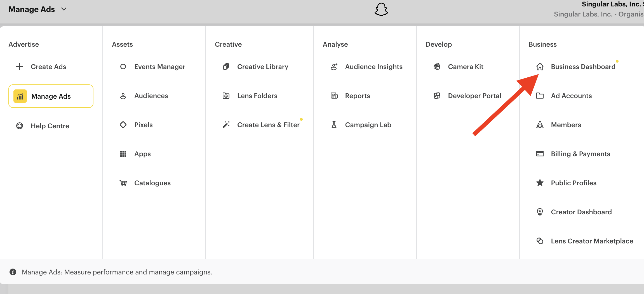Viewport: 644px width, 294px height.
Task: Open Catalogues under Assets
Action: (152, 183)
